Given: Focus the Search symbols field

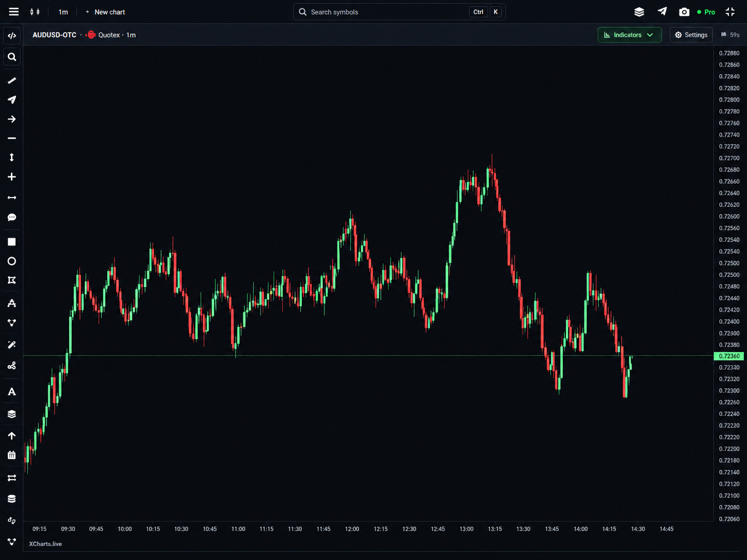Looking at the screenshot, I should [399, 12].
